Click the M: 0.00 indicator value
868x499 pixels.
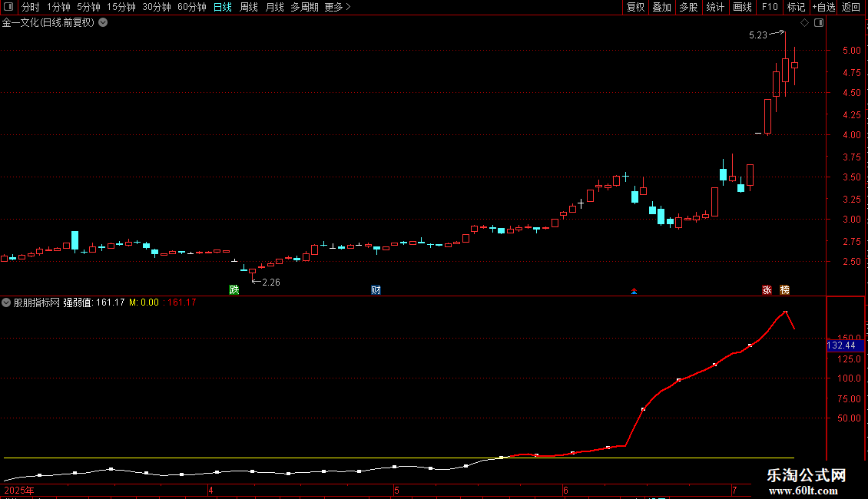[x=144, y=302]
